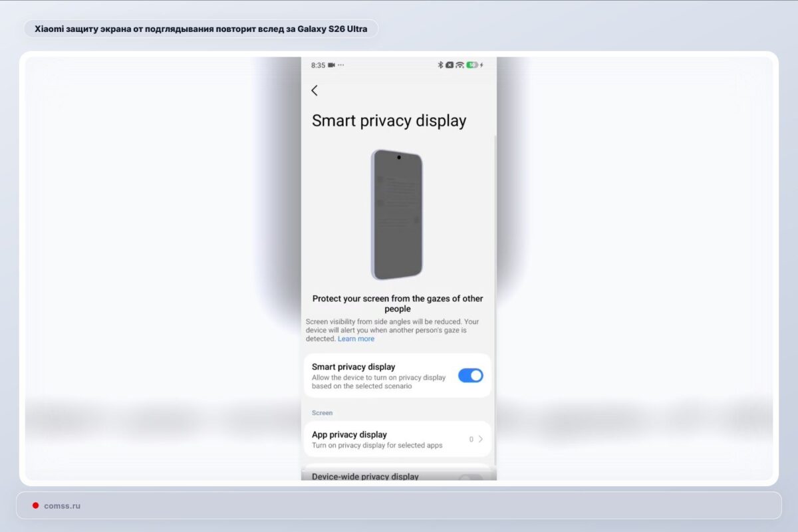Click the red dot beside comss.ru
The height and width of the screenshot is (532, 798).
point(35,505)
